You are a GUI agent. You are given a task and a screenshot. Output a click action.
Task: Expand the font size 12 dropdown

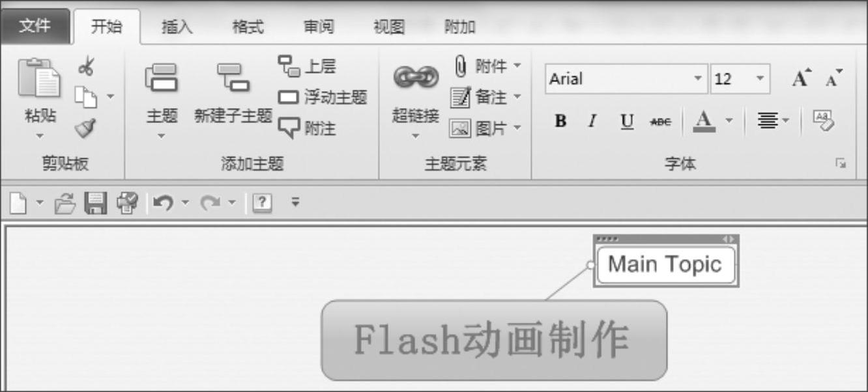coord(760,79)
